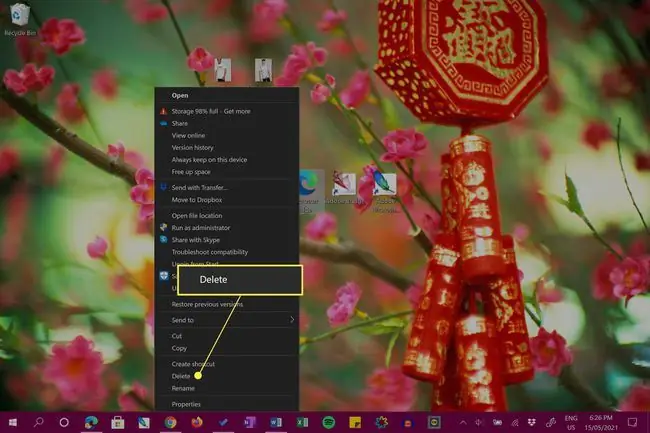This screenshot has height=433, width=650.
Task: Open the clock showing 6:26 PM
Action: [601, 422]
